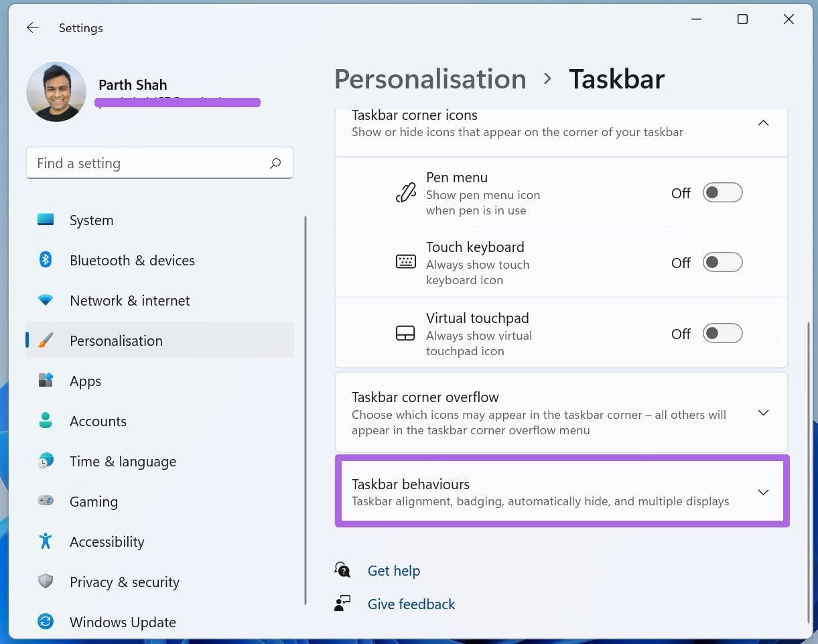Viewport: 818px width, 644px height.
Task: Enable the Touch keyboard toggle
Action: click(x=722, y=262)
